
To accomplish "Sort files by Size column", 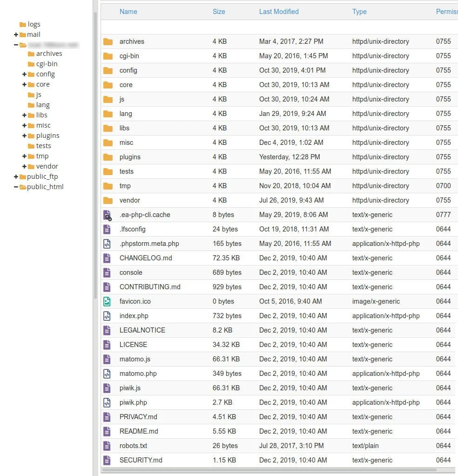I will 219,12.
